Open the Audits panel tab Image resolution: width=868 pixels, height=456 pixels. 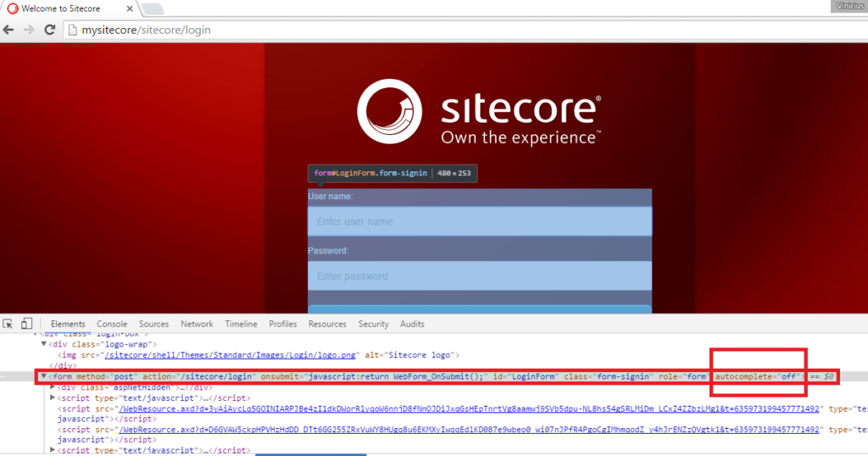click(412, 325)
